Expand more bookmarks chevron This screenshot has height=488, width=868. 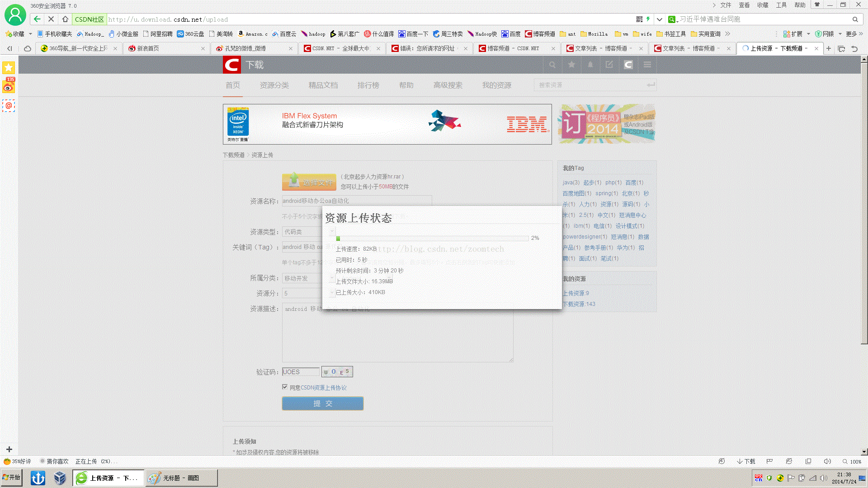pos(727,34)
